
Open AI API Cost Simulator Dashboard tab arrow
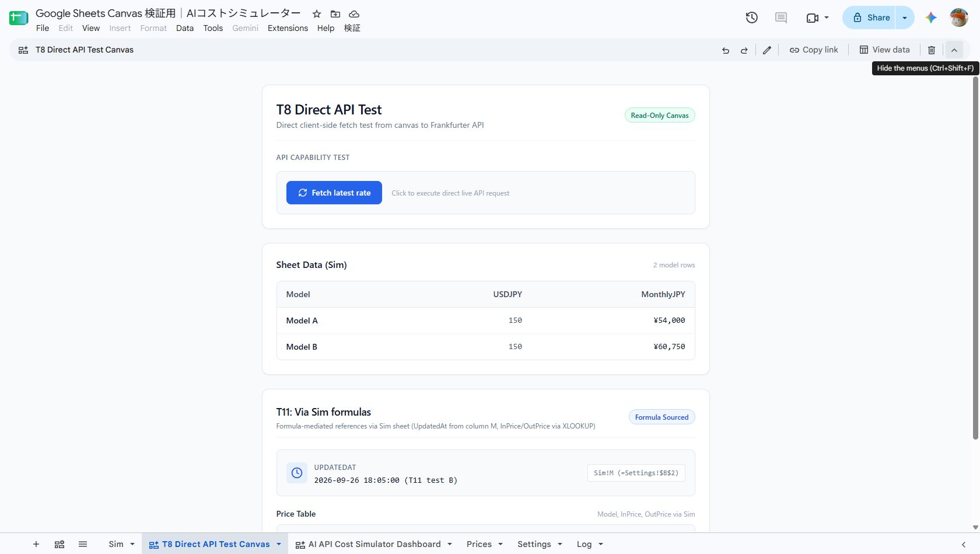tap(450, 544)
